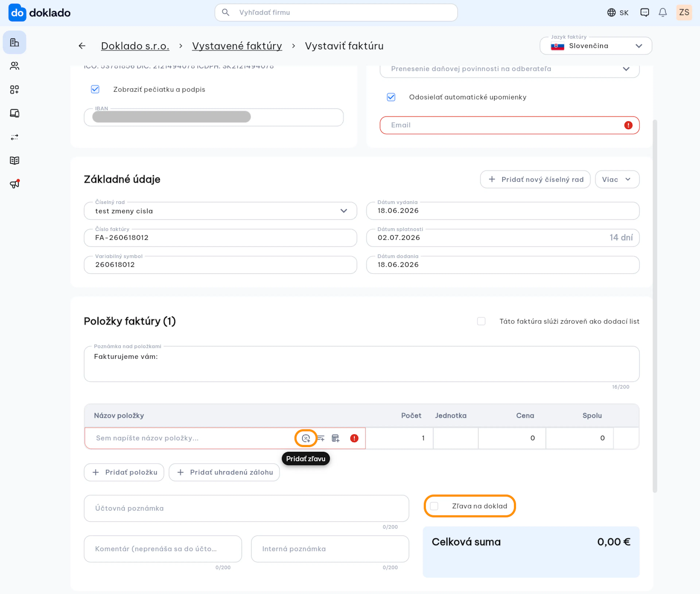This screenshot has height=594, width=700.
Task: Click the 'Komentár' field
Action: tap(163, 549)
